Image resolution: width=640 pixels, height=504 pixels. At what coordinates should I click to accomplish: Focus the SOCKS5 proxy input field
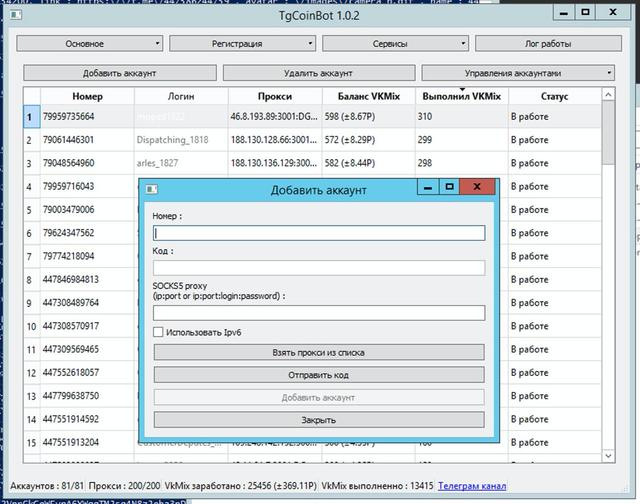pyautogui.click(x=319, y=313)
